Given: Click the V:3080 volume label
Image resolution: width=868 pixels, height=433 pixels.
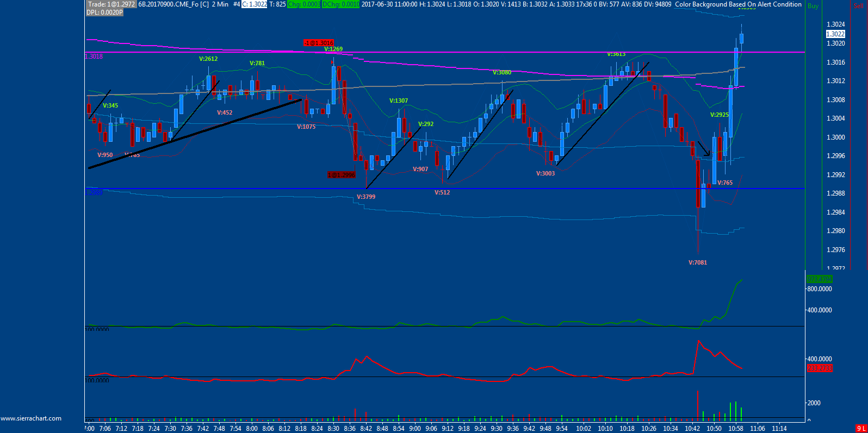Looking at the screenshot, I should pos(502,72).
